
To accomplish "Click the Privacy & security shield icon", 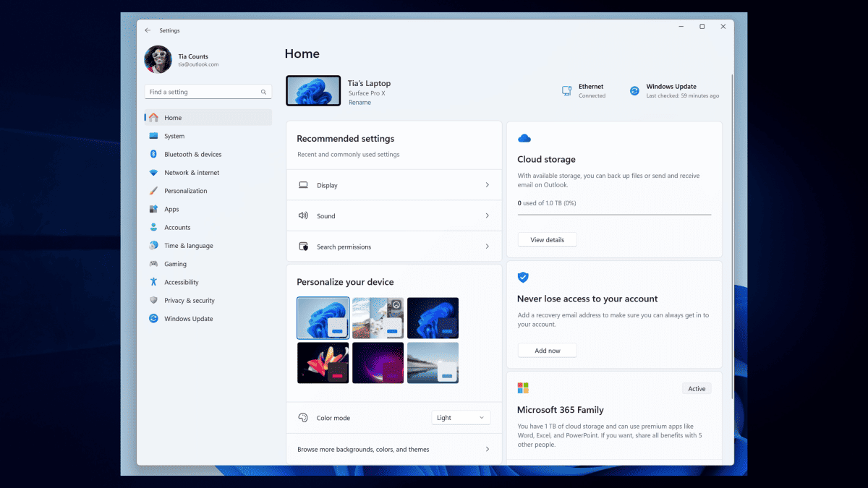I will click(153, 300).
